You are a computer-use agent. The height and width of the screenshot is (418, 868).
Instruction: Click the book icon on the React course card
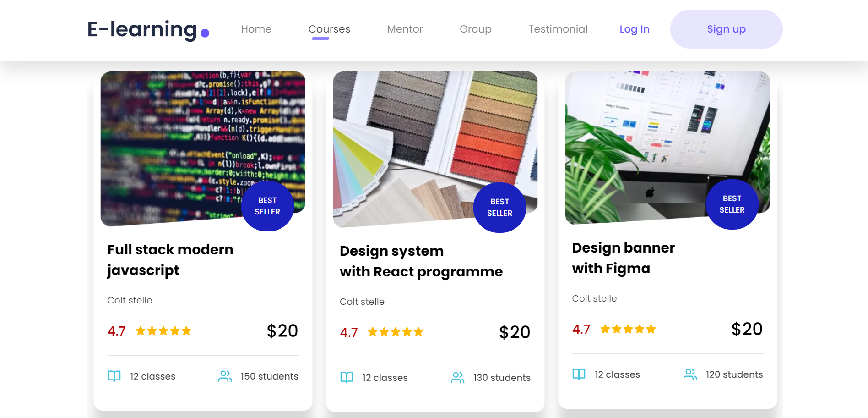[x=347, y=378]
